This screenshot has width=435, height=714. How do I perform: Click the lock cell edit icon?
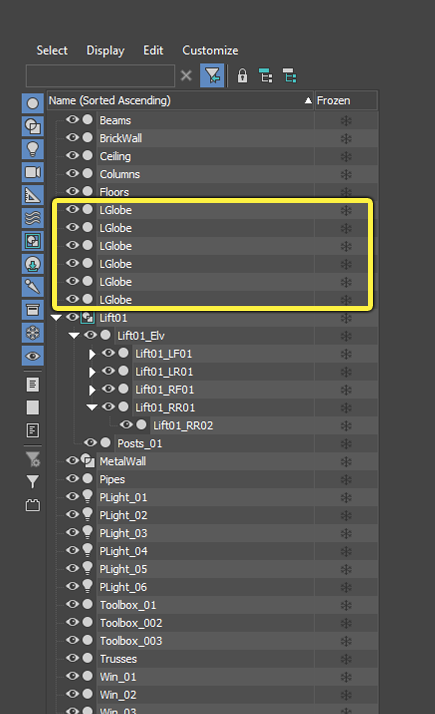[x=242, y=76]
